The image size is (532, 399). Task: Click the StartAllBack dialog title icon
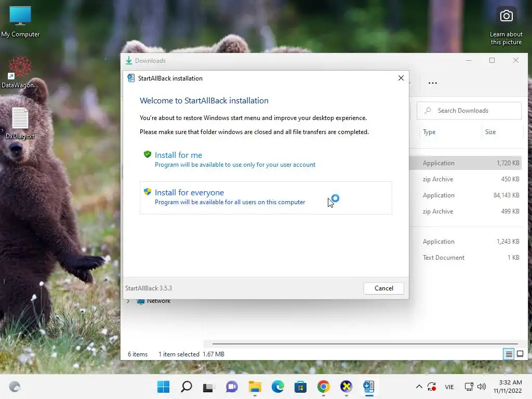pyautogui.click(x=131, y=78)
